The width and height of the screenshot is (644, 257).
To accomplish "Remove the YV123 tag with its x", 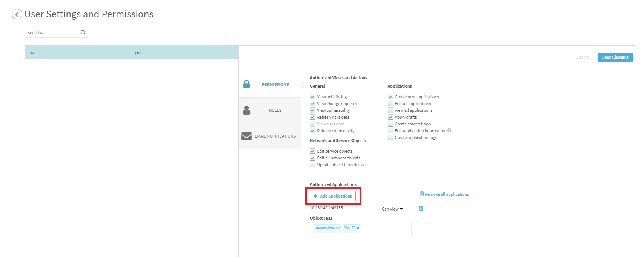I will pyautogui.click(x=358, y=228).
